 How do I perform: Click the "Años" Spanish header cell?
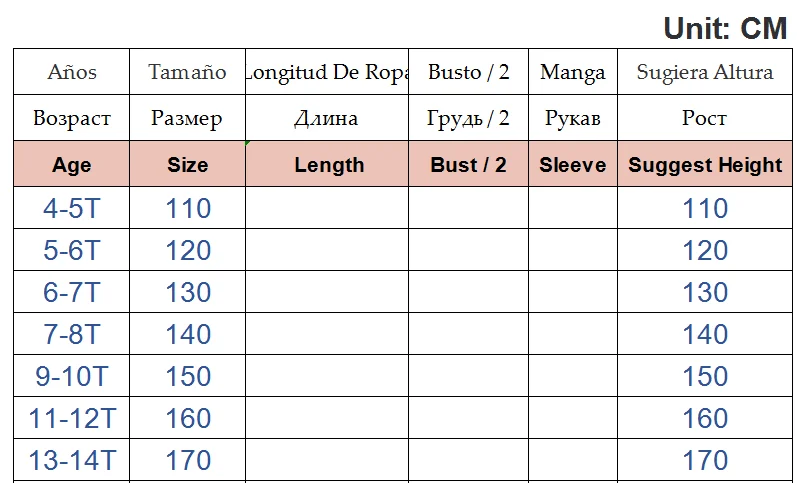71,72
